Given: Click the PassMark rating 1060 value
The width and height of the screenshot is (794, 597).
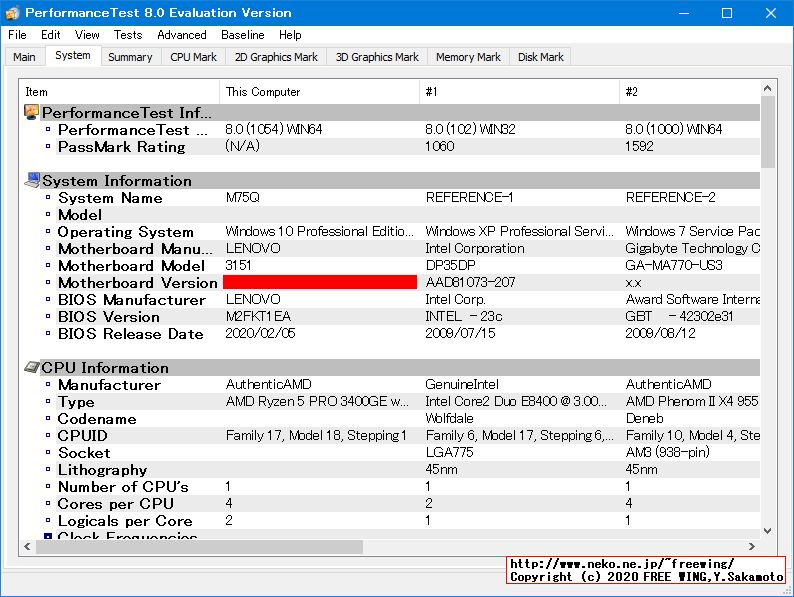Looking at the screenshot, I should pos(440,146).
